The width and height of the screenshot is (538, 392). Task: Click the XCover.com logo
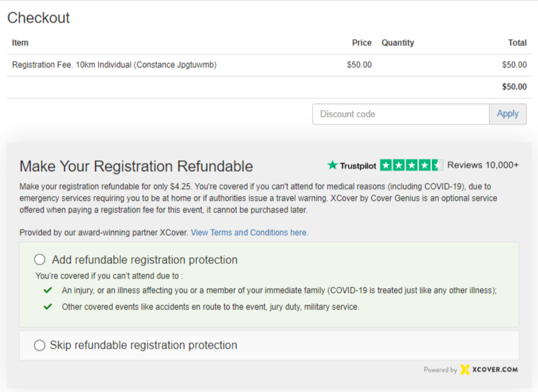(489, 369)
